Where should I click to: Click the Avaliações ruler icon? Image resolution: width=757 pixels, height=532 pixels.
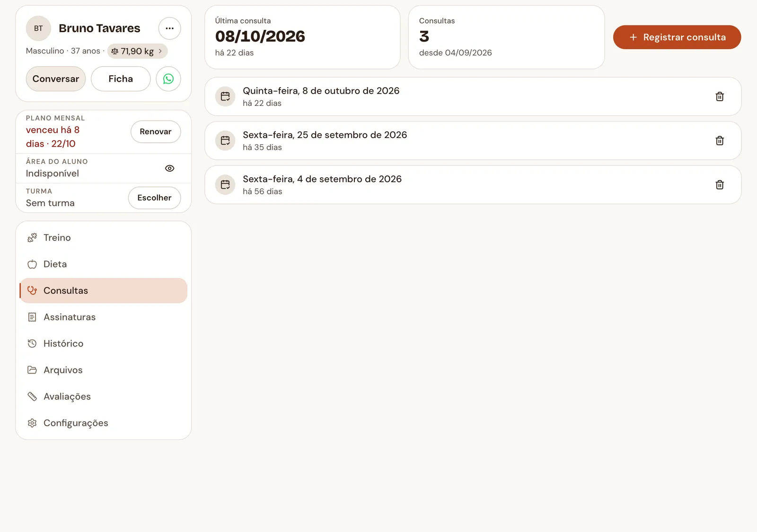pos(32,396)
